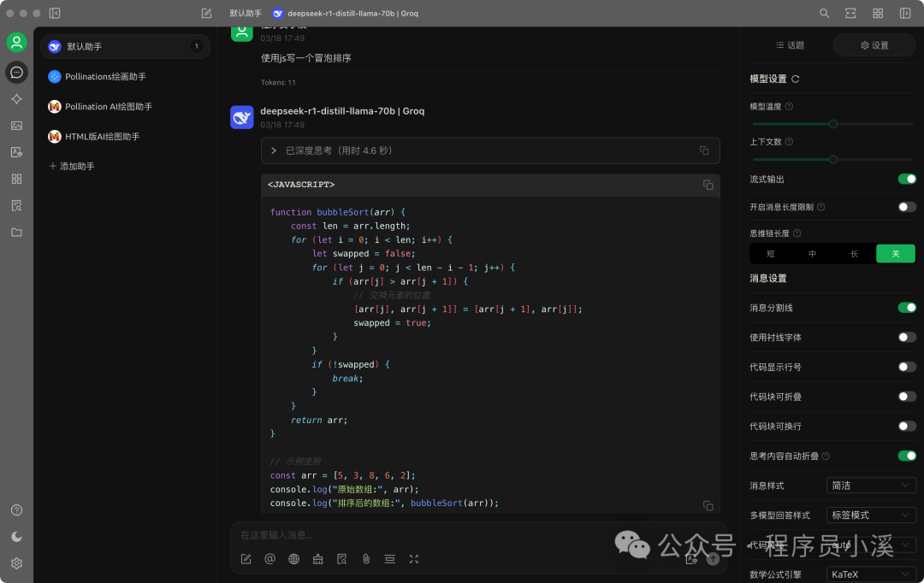Mention a model with @ icon

point(269,559)
